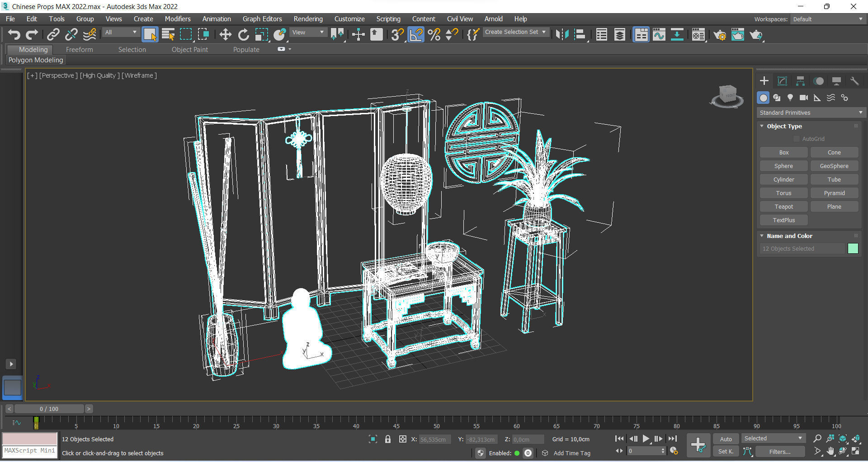Open the selection filter All dropdown
868x462 pixels.
tap(121, 33)
